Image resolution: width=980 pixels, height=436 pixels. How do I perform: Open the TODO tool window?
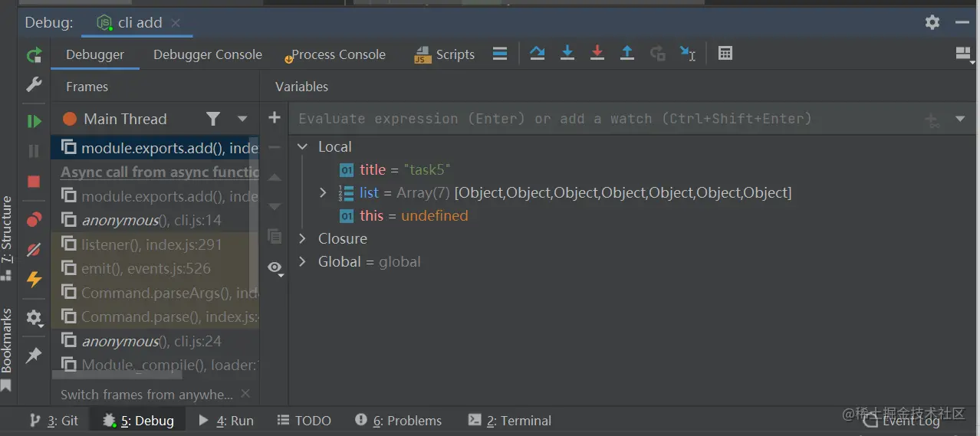pyautogui.click(x=304, y=421)
